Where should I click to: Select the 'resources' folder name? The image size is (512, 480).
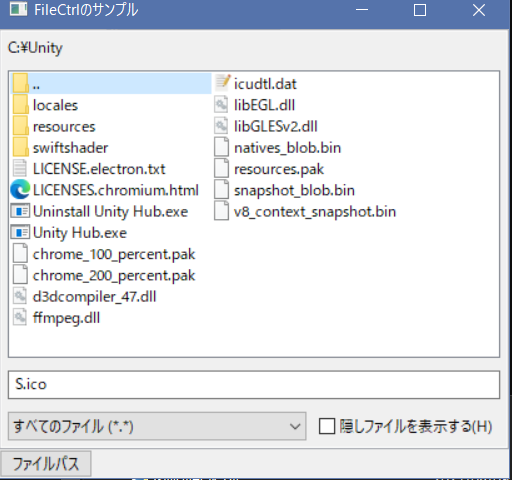pos(64,127)
